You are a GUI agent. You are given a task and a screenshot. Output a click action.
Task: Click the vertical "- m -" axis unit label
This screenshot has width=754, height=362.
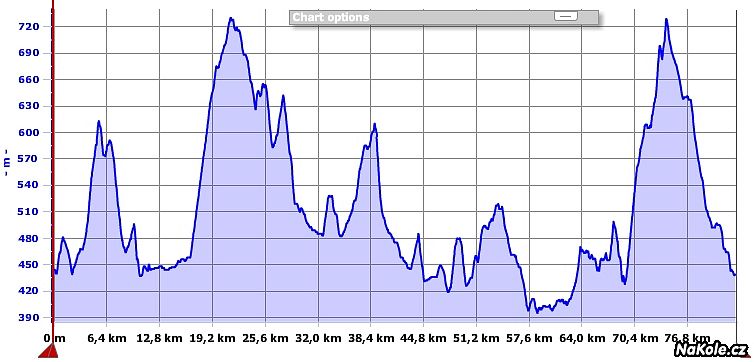(6, 162)
